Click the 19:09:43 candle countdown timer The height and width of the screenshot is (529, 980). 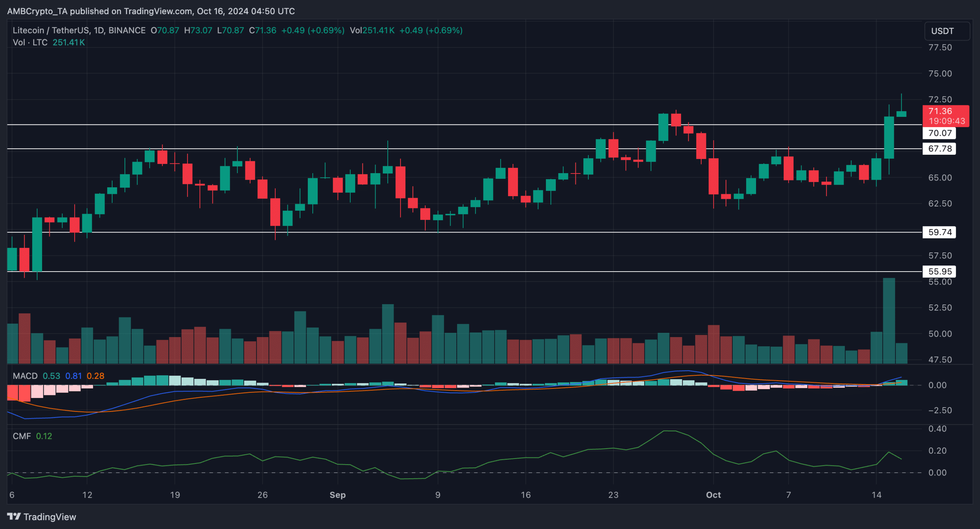coord(946,121)
